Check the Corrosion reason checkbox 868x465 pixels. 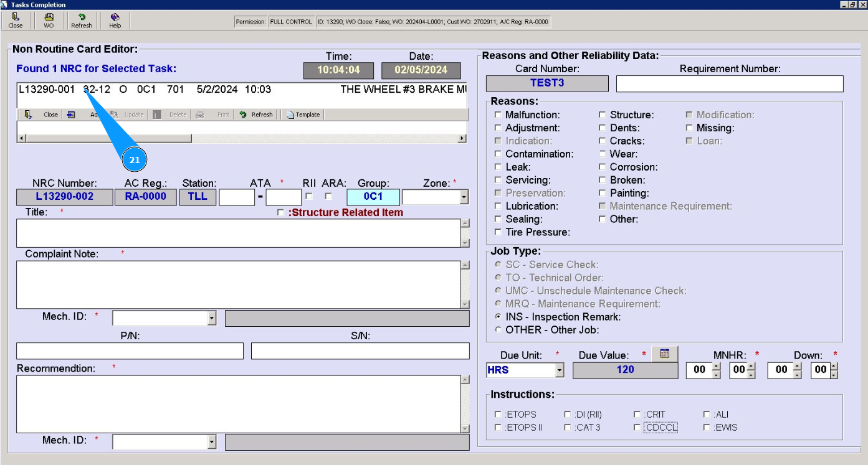point(603,167)
